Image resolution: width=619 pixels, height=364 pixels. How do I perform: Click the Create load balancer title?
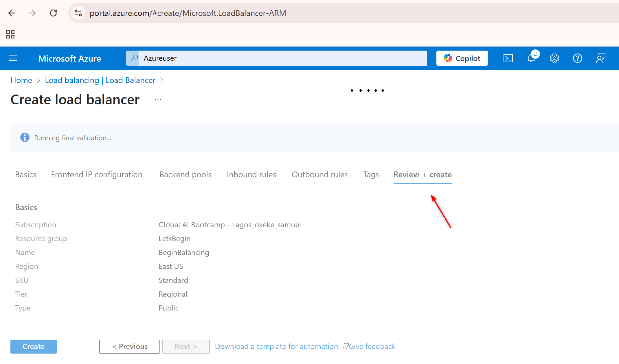click(75, 100)
